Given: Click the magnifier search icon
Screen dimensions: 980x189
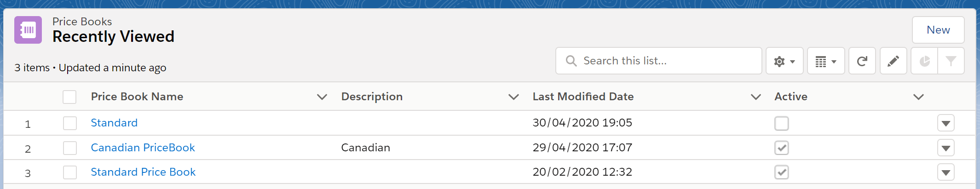Looking at the screenshot, I should pos(571,61).
